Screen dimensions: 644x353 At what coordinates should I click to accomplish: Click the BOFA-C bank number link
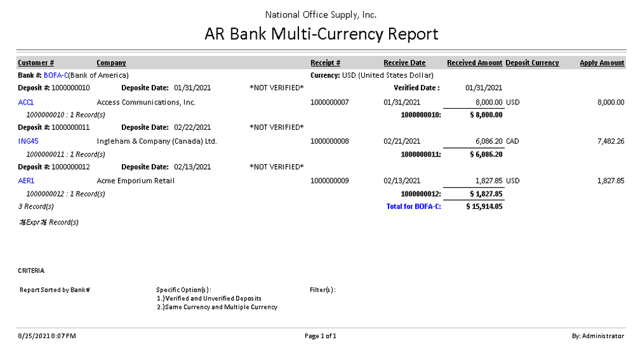tap(55, 75)
